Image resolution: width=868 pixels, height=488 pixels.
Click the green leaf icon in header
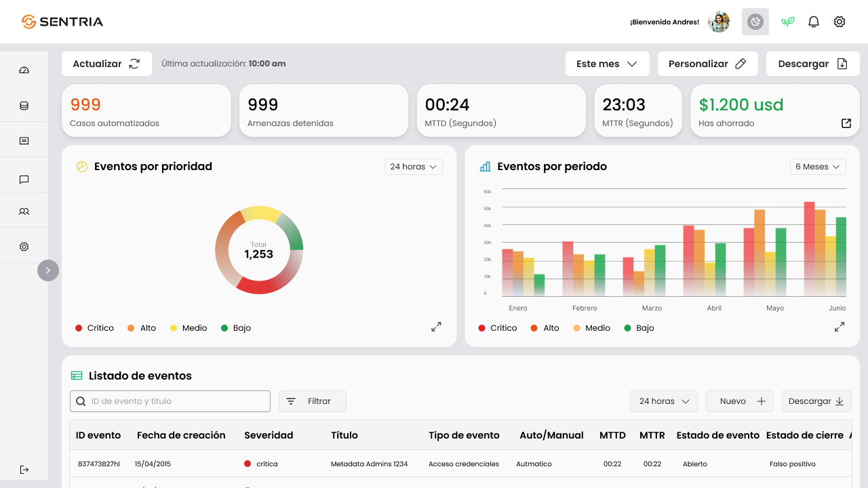(787, 22)
